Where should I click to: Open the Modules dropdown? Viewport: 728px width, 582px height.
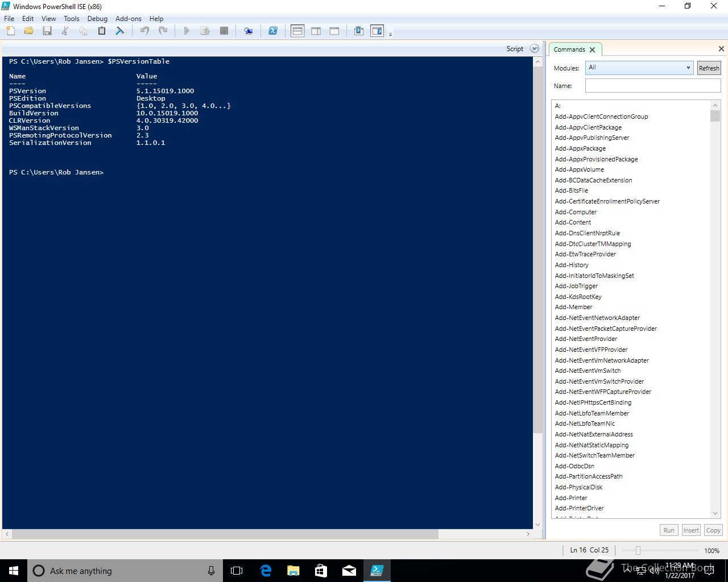[x=639, y=68]
